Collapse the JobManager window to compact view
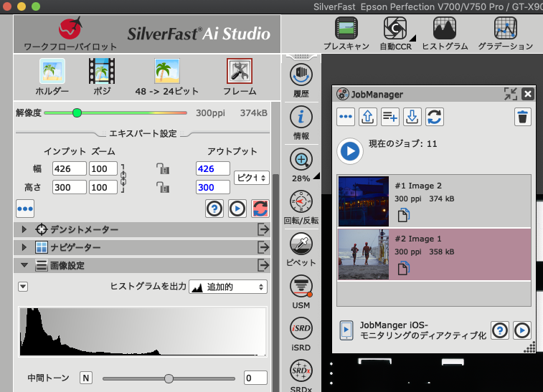 coord(511,94)
